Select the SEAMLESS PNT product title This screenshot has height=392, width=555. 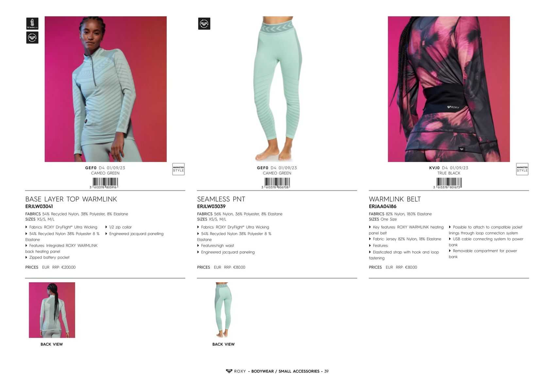coord(221,199)
